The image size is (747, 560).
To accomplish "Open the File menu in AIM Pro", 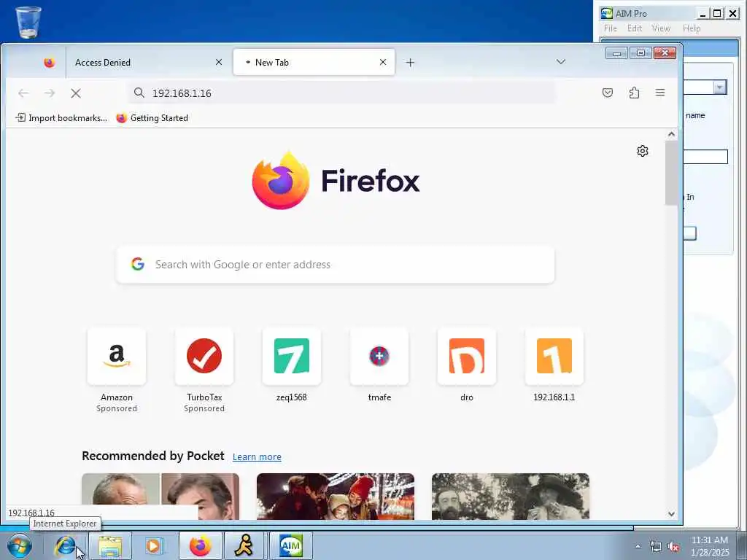I will 611,28.
